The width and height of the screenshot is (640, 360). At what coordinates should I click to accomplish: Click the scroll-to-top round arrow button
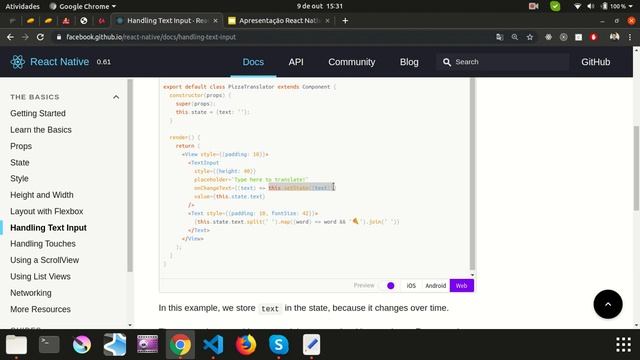point(608,304)
